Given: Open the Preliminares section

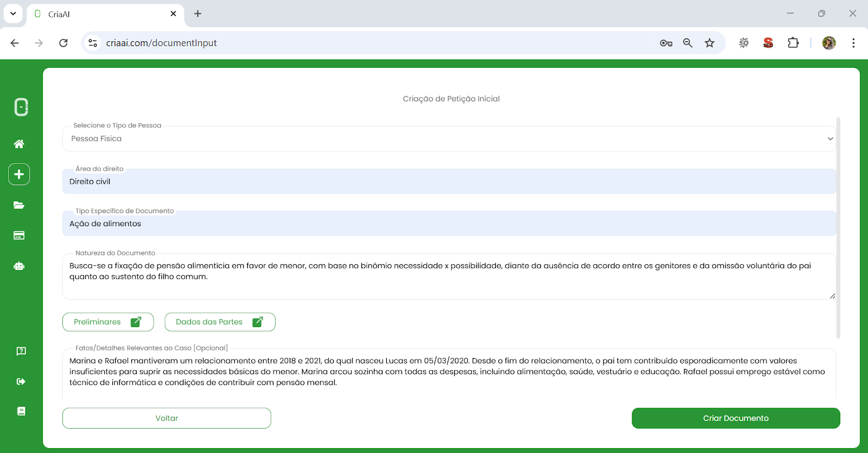Looking at the screenshot, I should point(108,322).
